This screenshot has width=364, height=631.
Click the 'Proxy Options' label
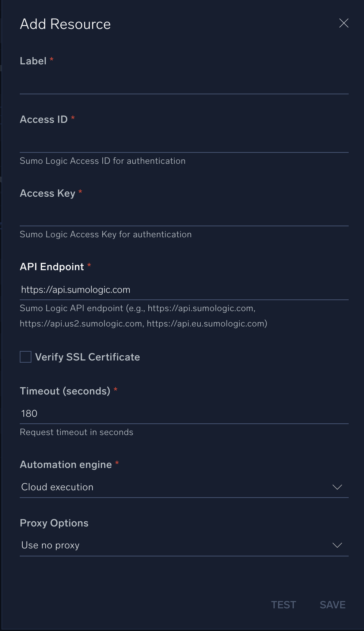tap(54, 523)
